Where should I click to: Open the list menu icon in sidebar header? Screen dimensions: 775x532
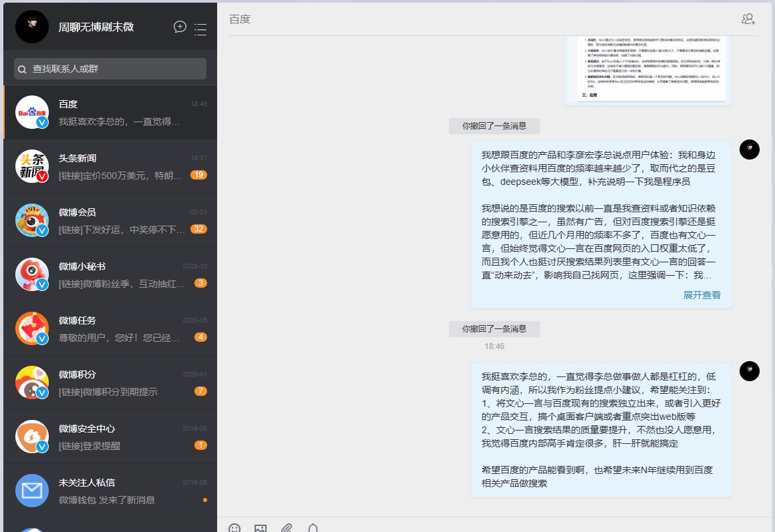coord(200,29)
